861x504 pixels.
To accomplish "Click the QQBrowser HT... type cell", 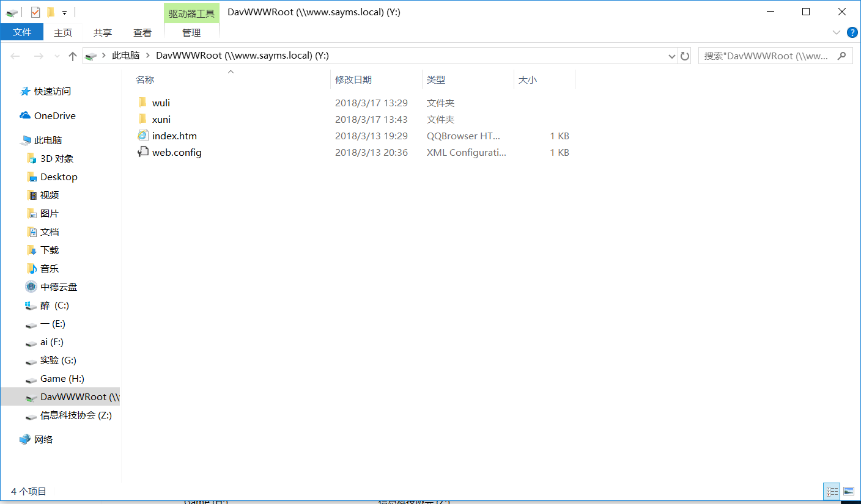I will 464,136.
